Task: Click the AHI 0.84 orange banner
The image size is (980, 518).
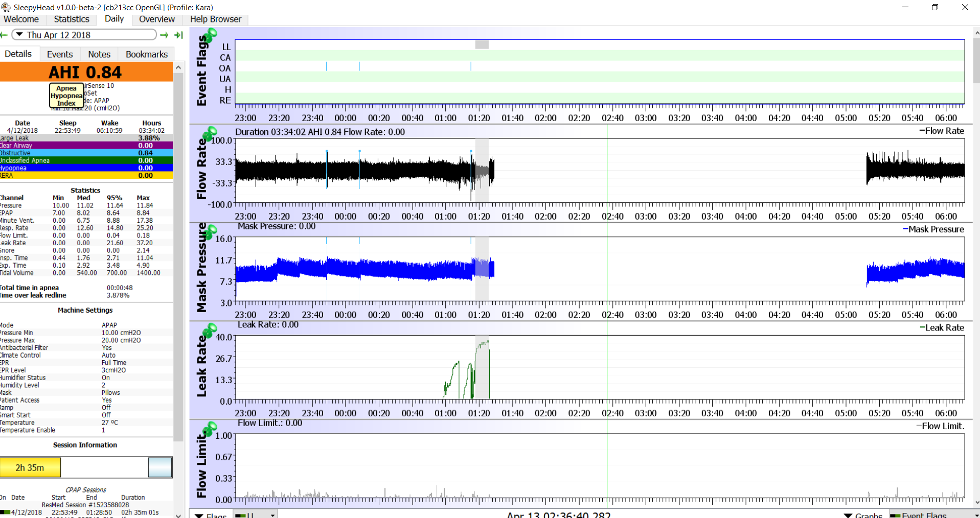Action: click(x=86, y=72)
